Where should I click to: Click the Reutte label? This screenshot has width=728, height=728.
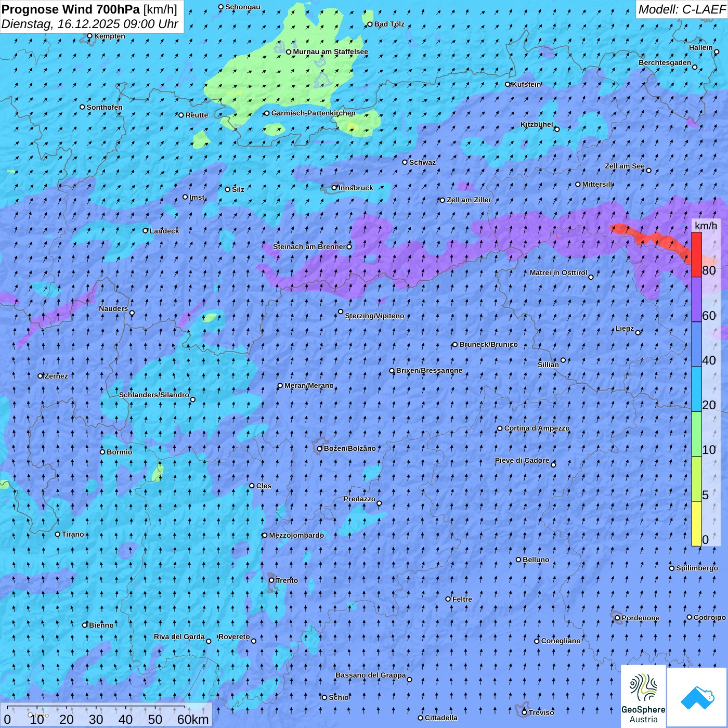197,115
